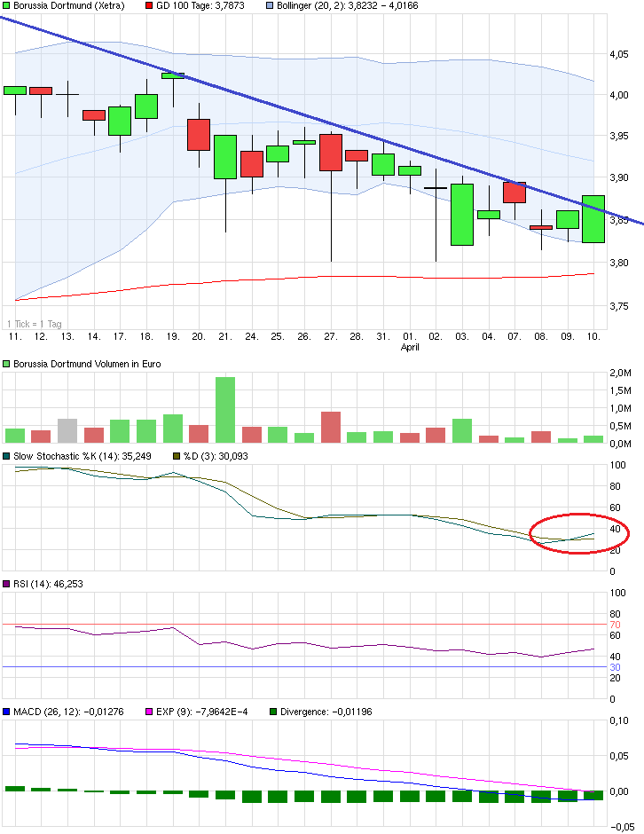Click the green candle on 10.
This screenshot has height=834, width=644.
coord(593,219)
